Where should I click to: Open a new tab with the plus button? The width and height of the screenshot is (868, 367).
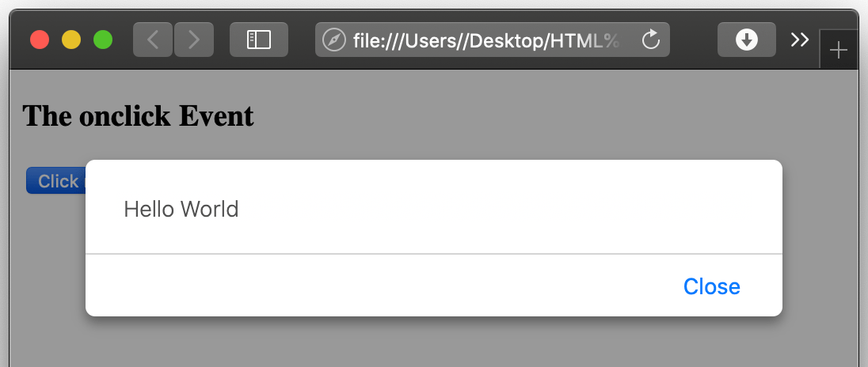(839, 51)
